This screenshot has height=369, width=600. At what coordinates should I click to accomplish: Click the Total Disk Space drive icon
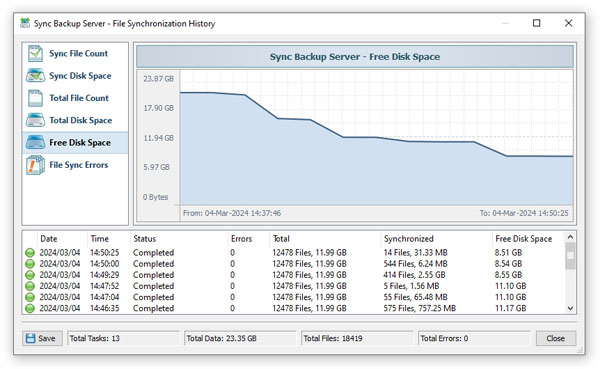tap(35, 120)
